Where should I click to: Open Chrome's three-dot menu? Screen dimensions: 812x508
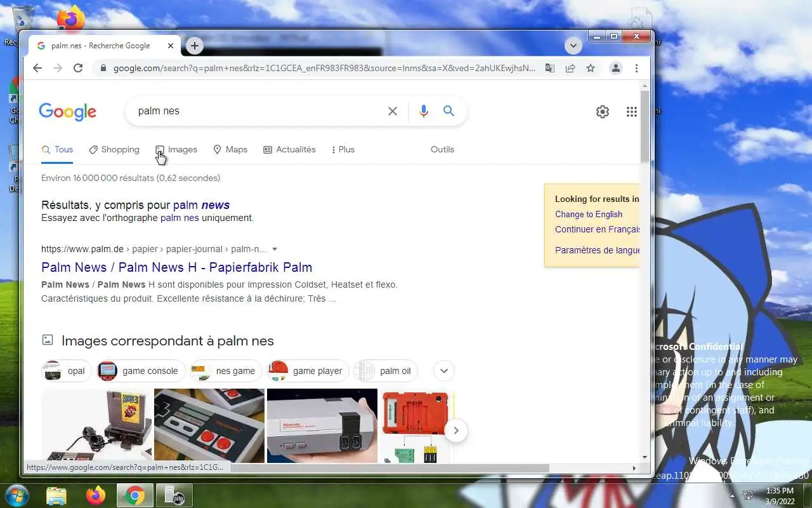636,68
